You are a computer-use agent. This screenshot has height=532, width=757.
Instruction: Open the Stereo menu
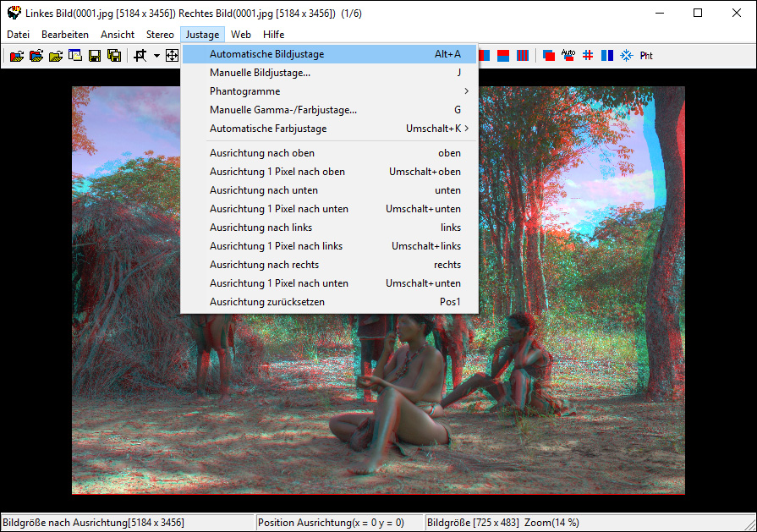(x=160, y=35)
